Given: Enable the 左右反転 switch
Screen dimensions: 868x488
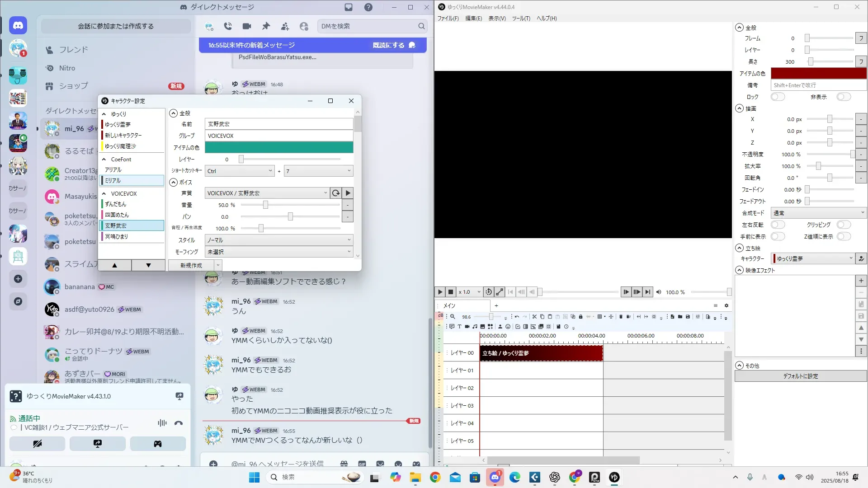Looking at the screenshot, I should click(778, 225).
